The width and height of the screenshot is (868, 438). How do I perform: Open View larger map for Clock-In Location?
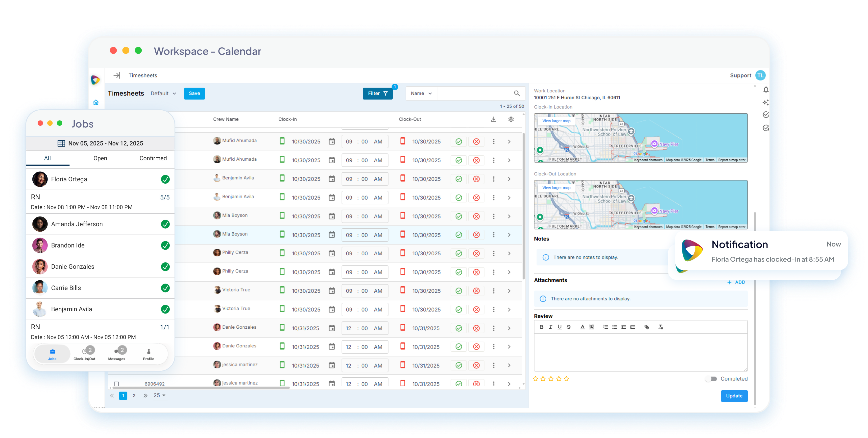556,121
